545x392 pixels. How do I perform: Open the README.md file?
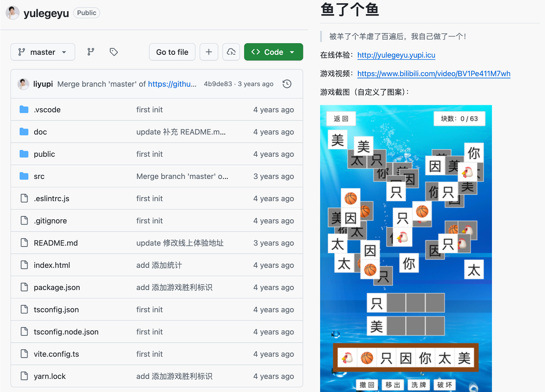(x=56, y=243)
